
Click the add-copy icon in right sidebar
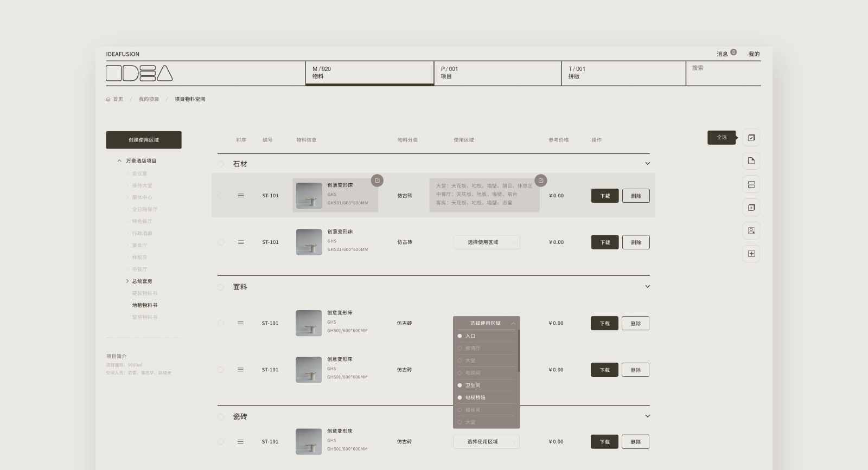(751, 208)
